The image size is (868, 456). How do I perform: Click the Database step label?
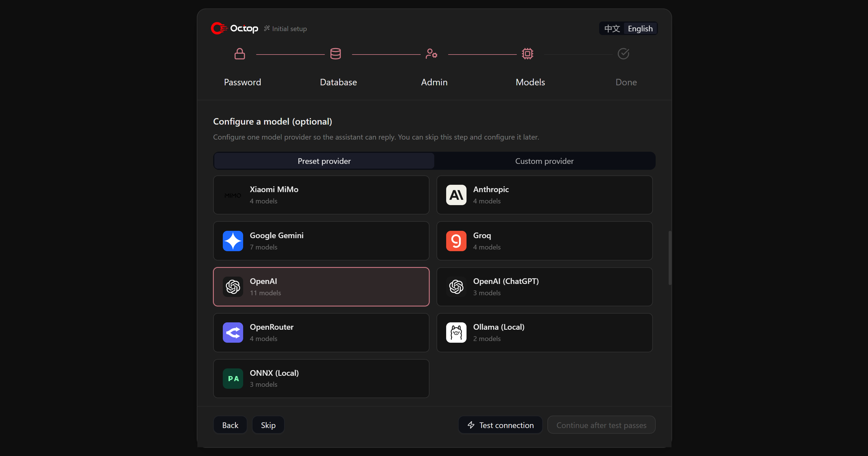click(338, 82)
